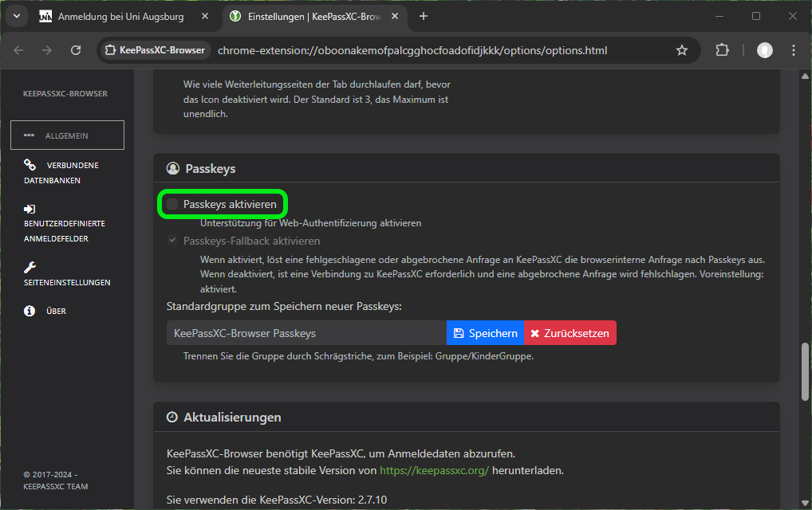The image size is (812, 510).
Task: Open the browser Extensions puzzle icon
Action: pyautogui.click(x=722, y=50)
